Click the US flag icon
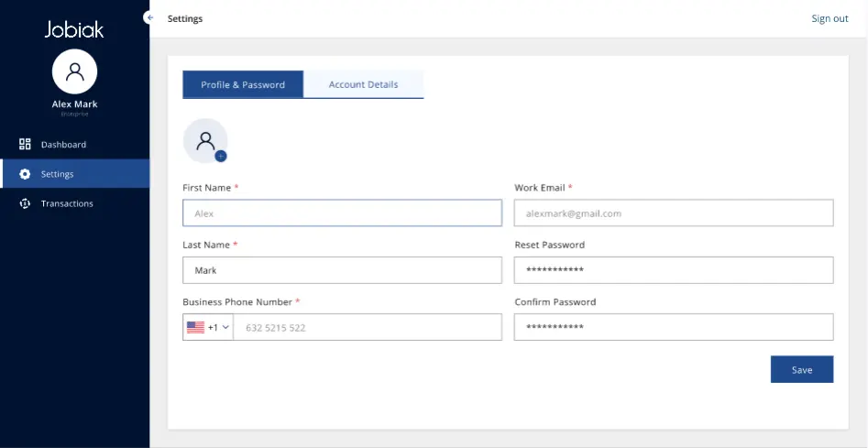The image size is (868, 448). tap(195, 327)
